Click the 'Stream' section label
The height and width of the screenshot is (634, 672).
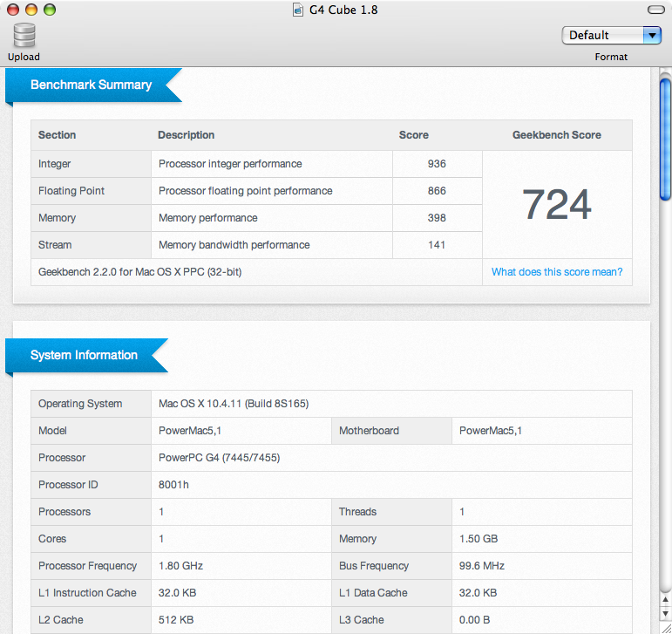click(x=55, y=245)
